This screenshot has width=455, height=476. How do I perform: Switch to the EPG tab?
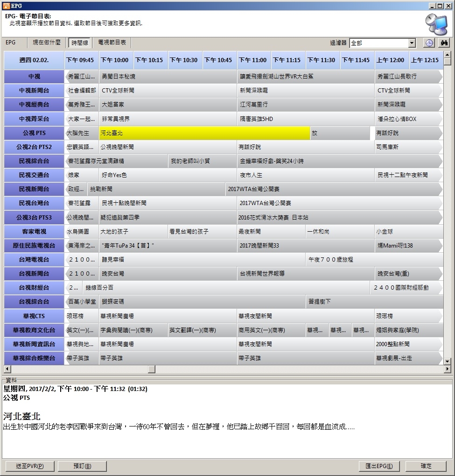click(11, 43)
